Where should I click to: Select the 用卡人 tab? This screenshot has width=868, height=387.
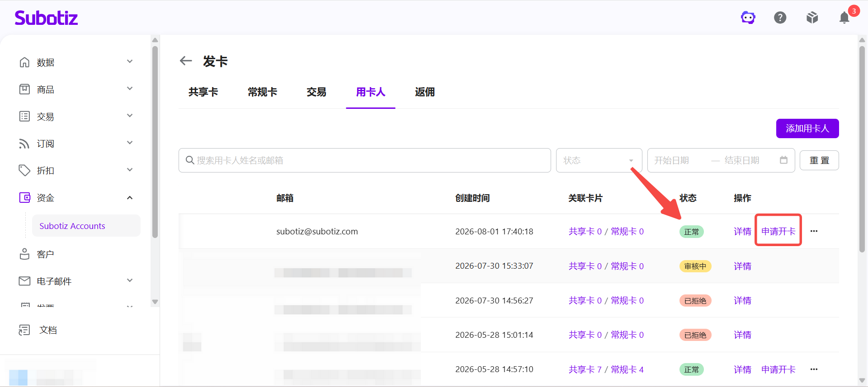tap(371, 92)
